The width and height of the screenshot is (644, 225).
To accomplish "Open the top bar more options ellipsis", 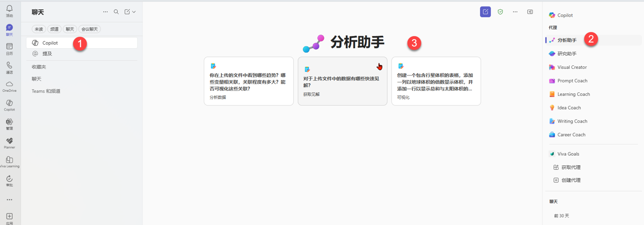I will [515, 12].
